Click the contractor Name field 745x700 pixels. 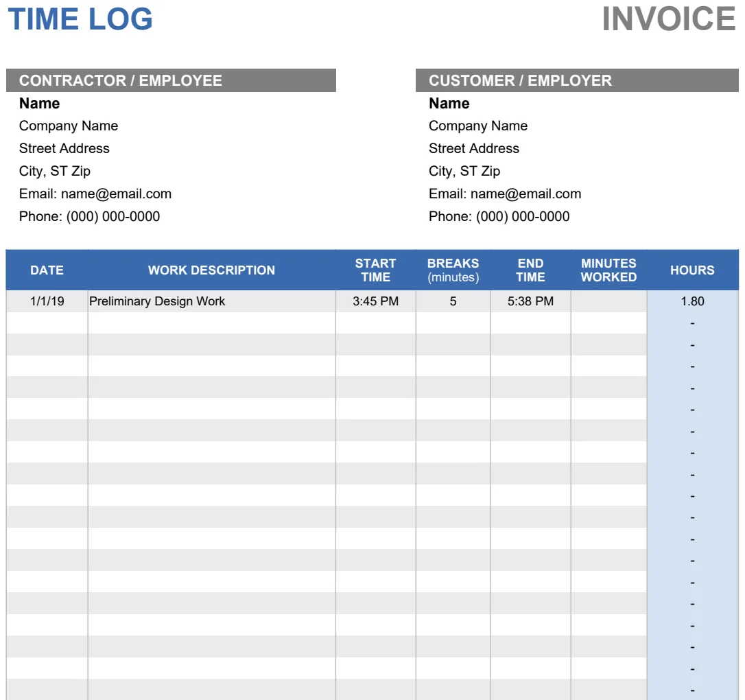[39, 103]
